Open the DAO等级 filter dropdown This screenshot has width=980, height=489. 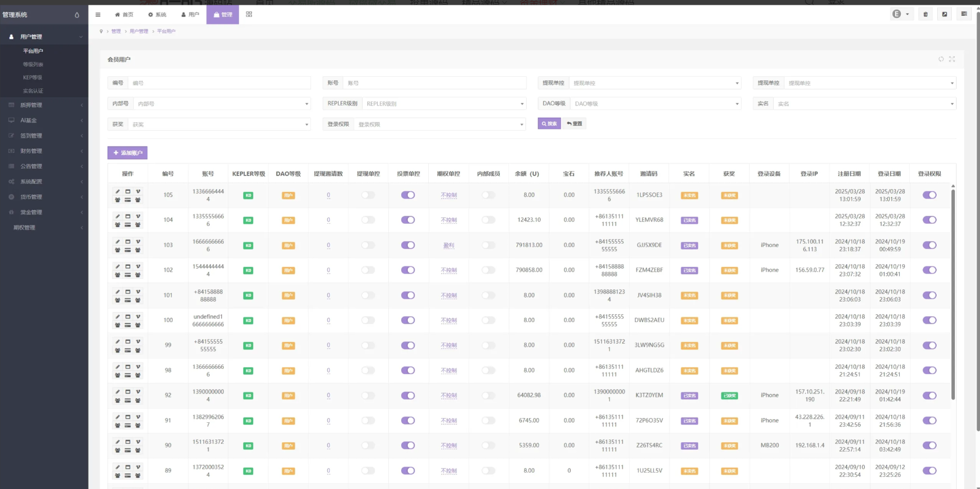[x=655, y=104]
